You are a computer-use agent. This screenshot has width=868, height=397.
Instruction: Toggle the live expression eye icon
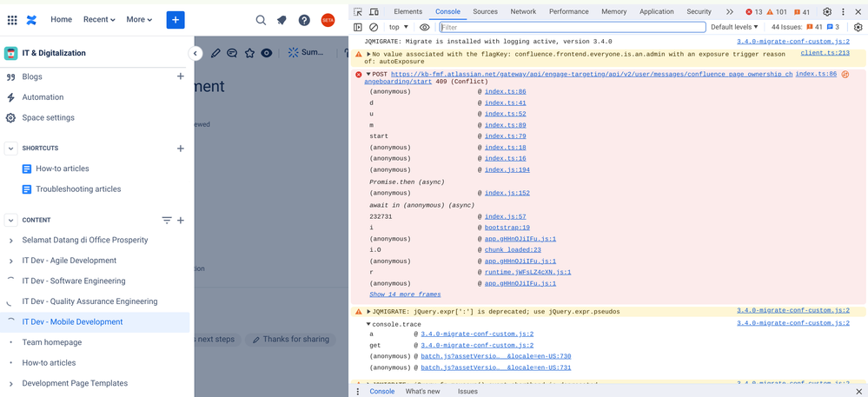[425, 27]
